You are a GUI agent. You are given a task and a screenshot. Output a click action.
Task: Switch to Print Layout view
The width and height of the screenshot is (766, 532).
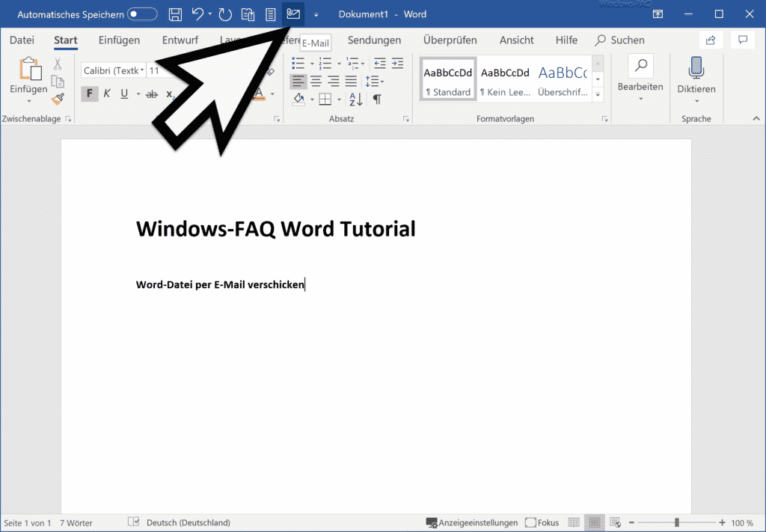595,523
